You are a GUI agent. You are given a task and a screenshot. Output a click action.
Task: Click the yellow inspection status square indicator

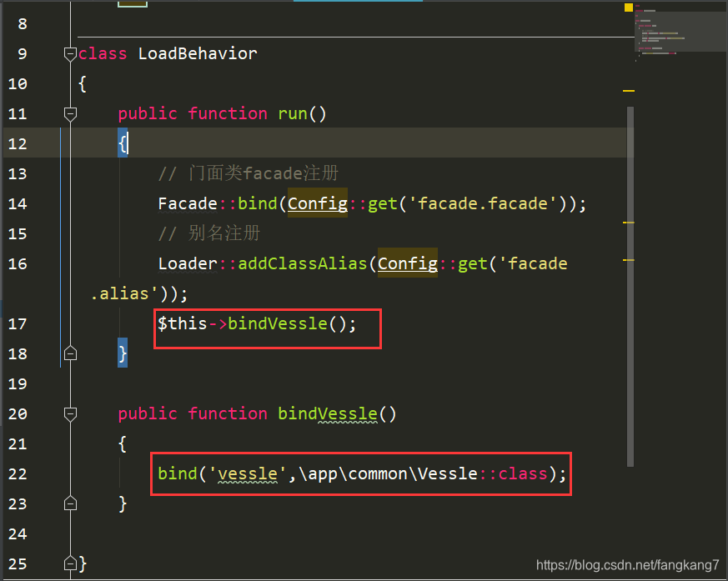pos(629,7)
